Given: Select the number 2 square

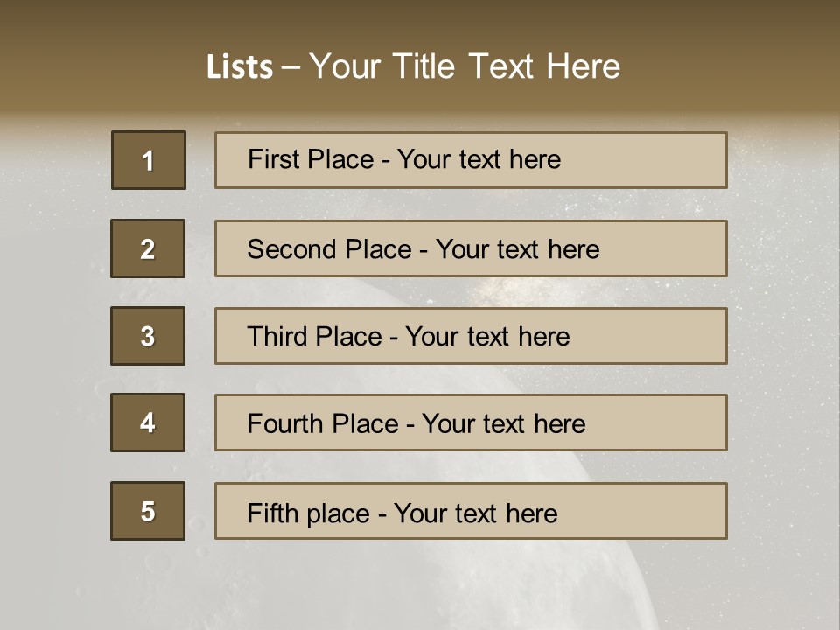Looking at the screenshot, I should point(148,248).
